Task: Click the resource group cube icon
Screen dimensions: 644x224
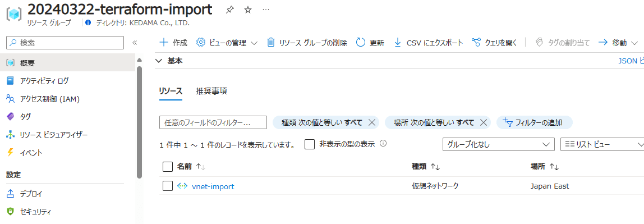Action: [14, 14]
